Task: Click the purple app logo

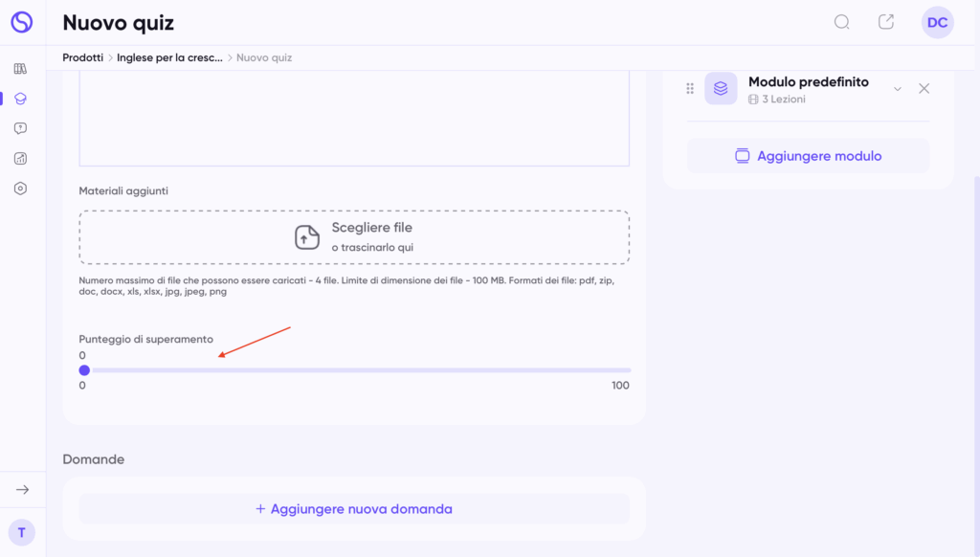Action: [x=21, y=22]
